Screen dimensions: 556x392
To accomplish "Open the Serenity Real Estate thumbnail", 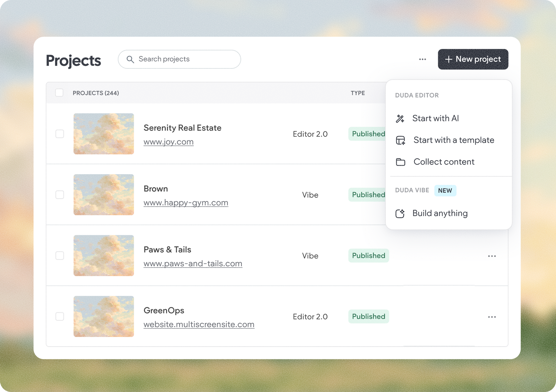I will coord(104,134).
